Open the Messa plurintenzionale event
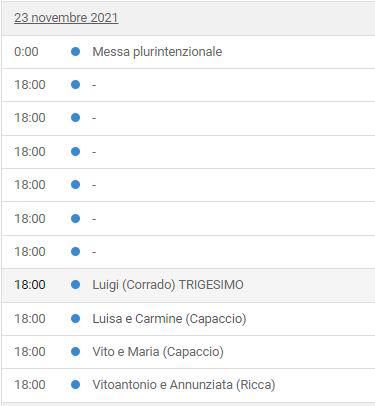The width and height of the screenshot is (375, 406). (157, 52)
